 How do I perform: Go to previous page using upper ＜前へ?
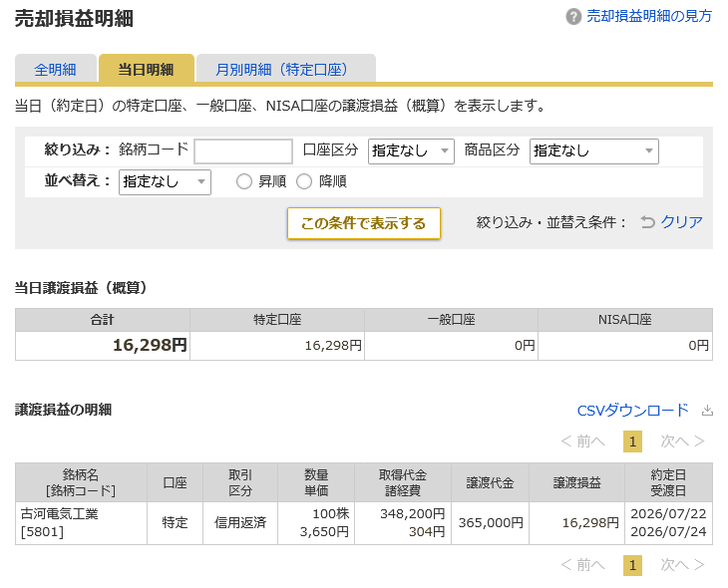point(583,441)
